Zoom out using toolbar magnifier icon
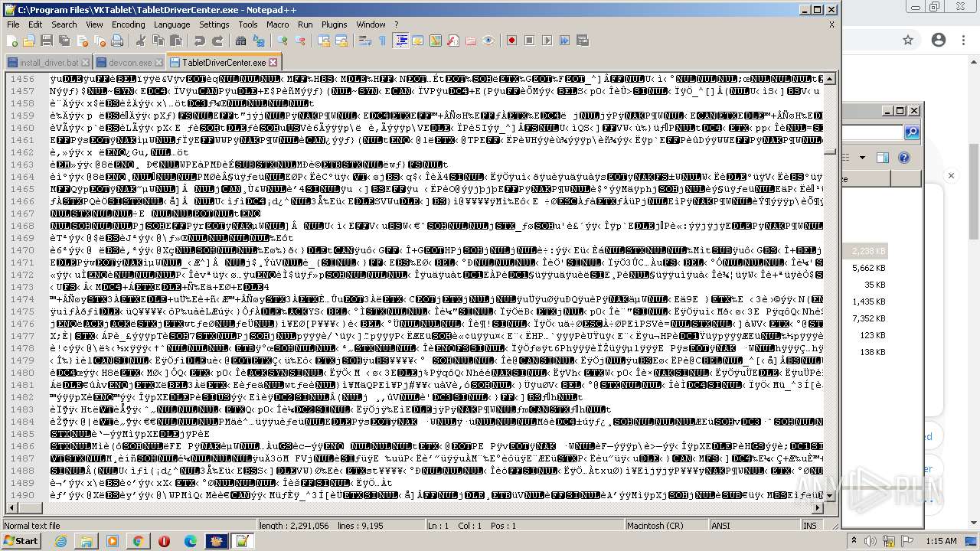The width and height of the screenshot is (980, 551). coord(300,41)
